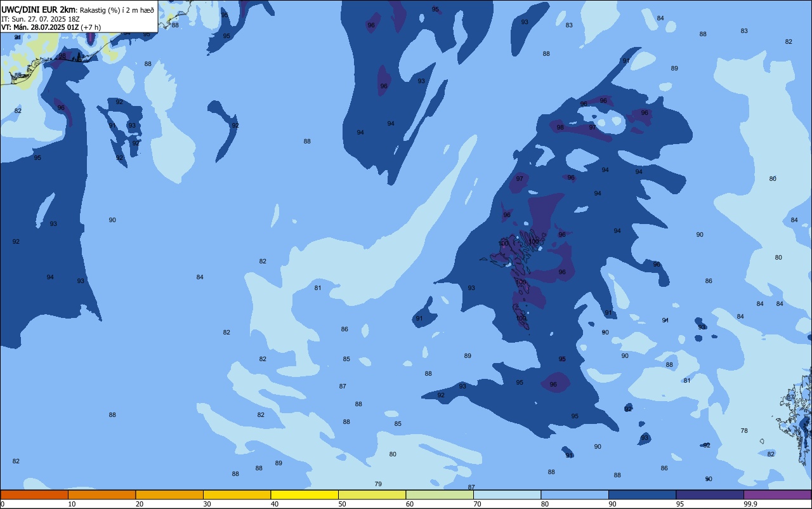Select the 'Rakastig (%) í 2 m hæð' parameter label
This screenshot has width=812, height=509.
click(x=117, y=10)
